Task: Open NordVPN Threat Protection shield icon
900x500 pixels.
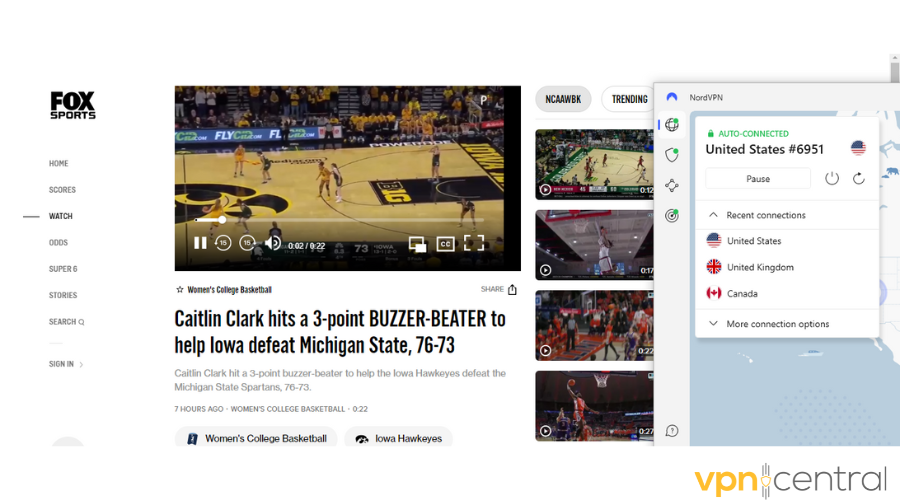Action: pos(672,155)
